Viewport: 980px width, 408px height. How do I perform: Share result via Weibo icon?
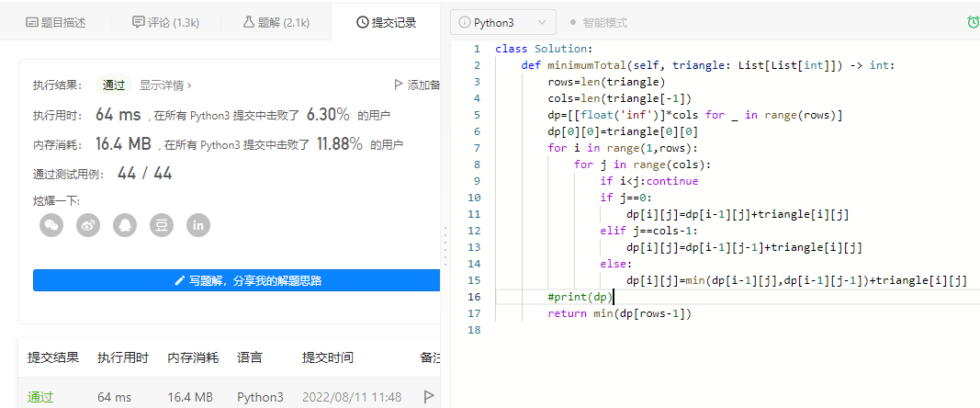88,225
